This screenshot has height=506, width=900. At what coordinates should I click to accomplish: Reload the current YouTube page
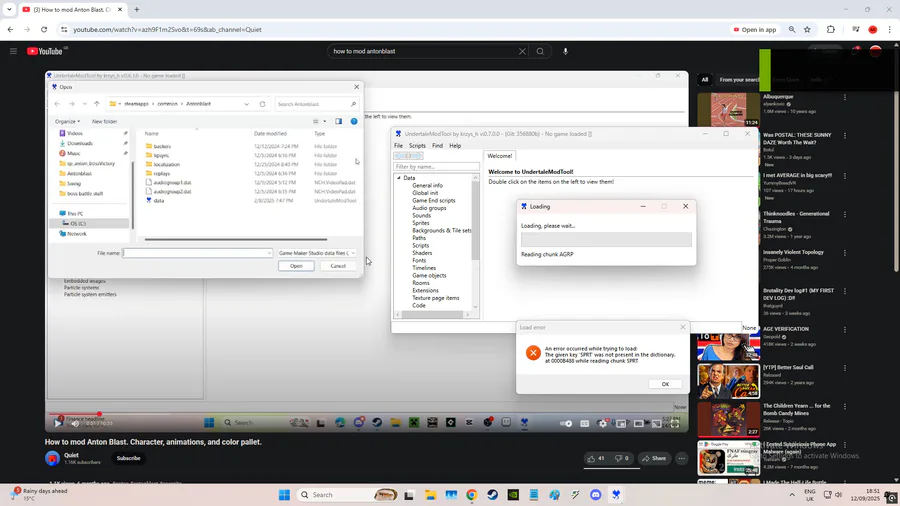(44, 29)
